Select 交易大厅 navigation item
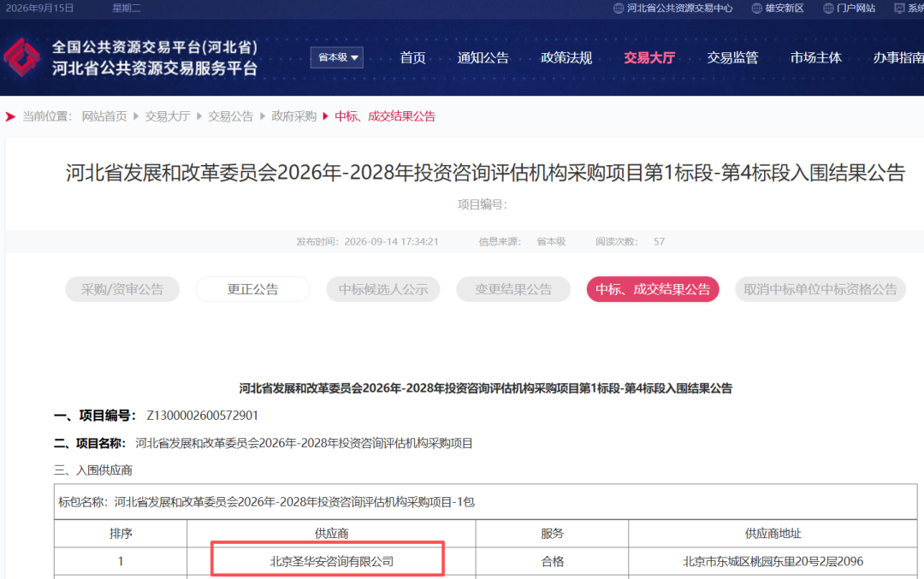Image resolution: width=924 pixels, height=579 pixels. point(649,57)
